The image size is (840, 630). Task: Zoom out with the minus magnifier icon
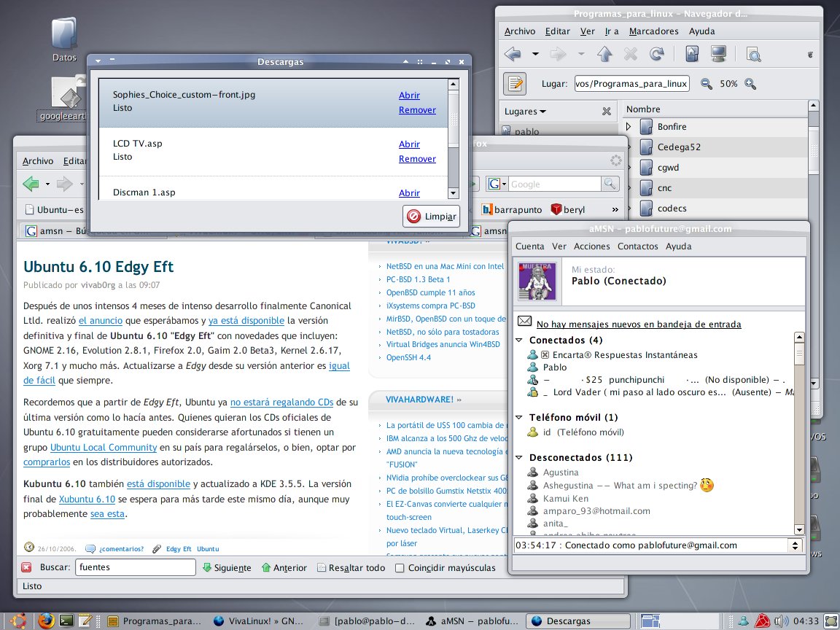click(x=707, y=84)
